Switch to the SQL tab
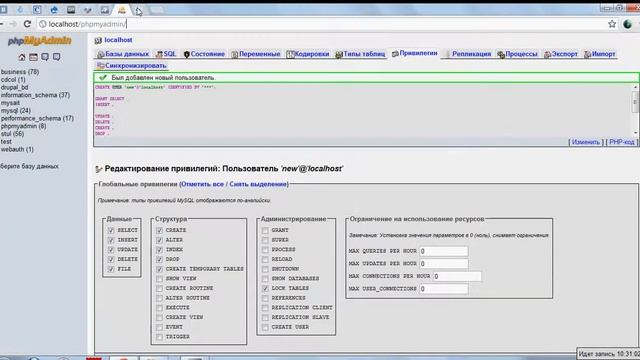The height and width of the screenshot is (360, 640). coord(166,54)
